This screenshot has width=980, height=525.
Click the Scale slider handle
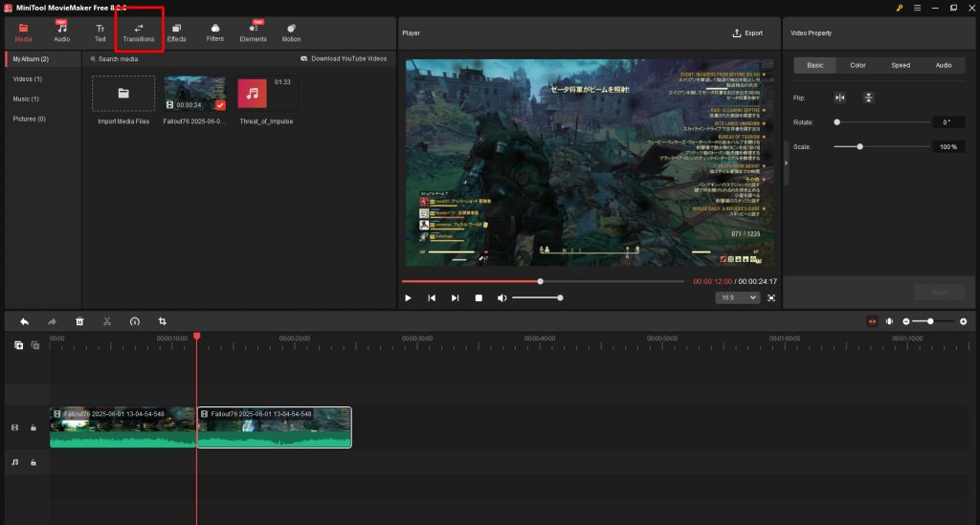tap(860, 146)
